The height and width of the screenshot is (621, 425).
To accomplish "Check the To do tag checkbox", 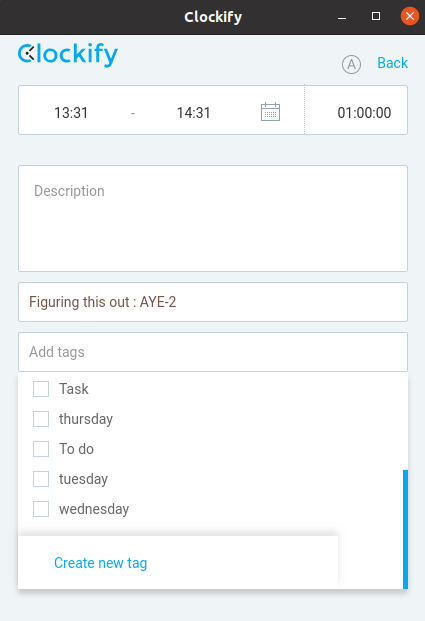I will 41,449.
